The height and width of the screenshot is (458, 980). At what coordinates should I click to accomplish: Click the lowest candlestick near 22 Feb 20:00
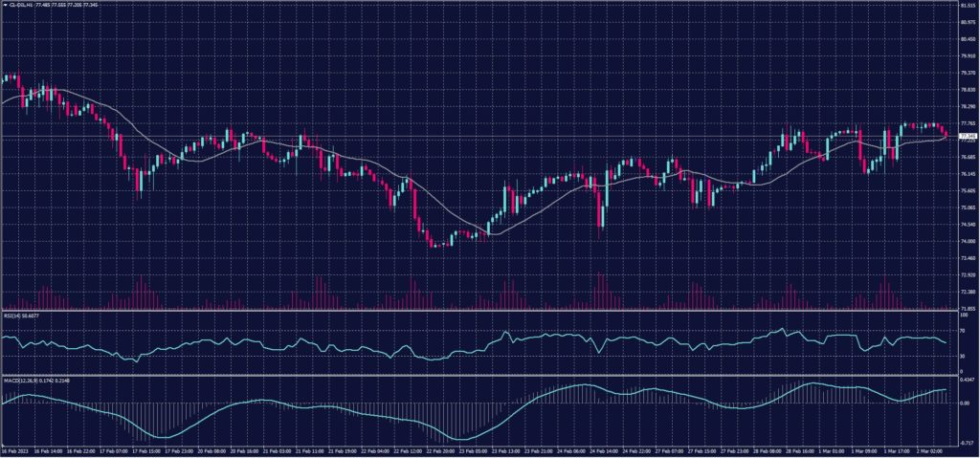(437, 246)
